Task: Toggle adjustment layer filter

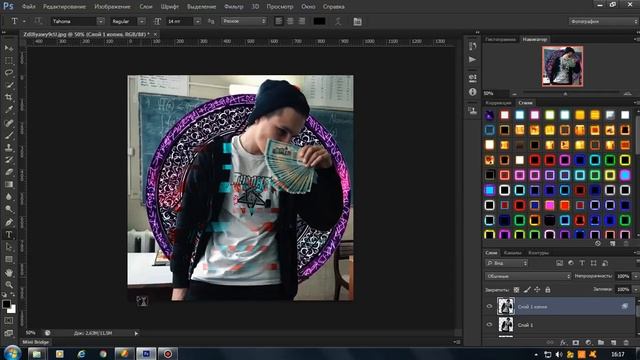Action: click(571, 263)
